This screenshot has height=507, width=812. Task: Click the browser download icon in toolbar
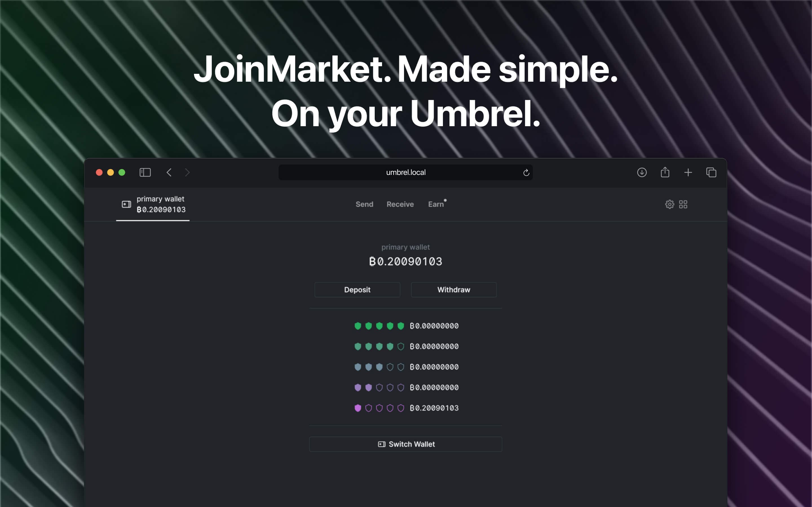pyautogui.click(x=641, y=172)
